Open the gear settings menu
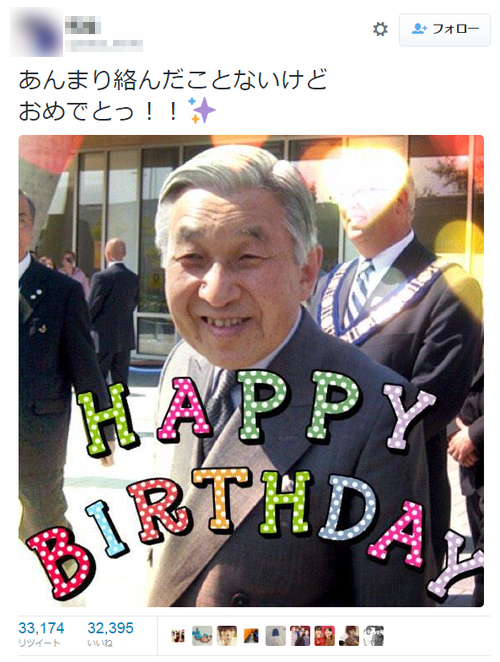This screenshot has width=500, height=662. (380, 29)
